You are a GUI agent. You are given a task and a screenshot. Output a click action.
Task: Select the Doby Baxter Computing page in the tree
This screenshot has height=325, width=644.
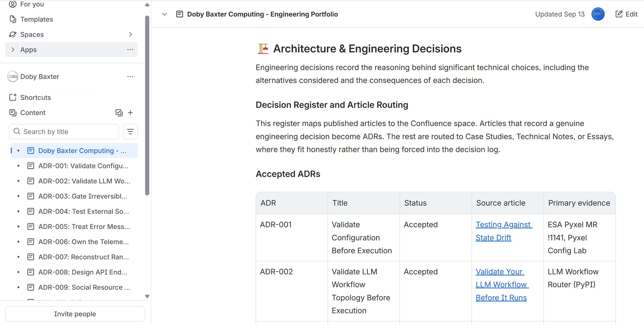74,151
